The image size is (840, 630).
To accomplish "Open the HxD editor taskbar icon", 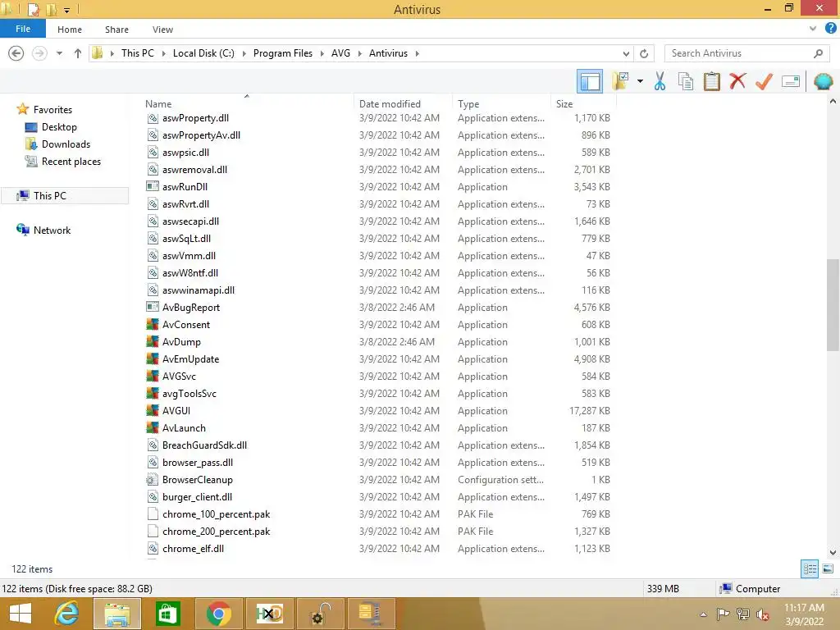I will click(x=269, y=614).
